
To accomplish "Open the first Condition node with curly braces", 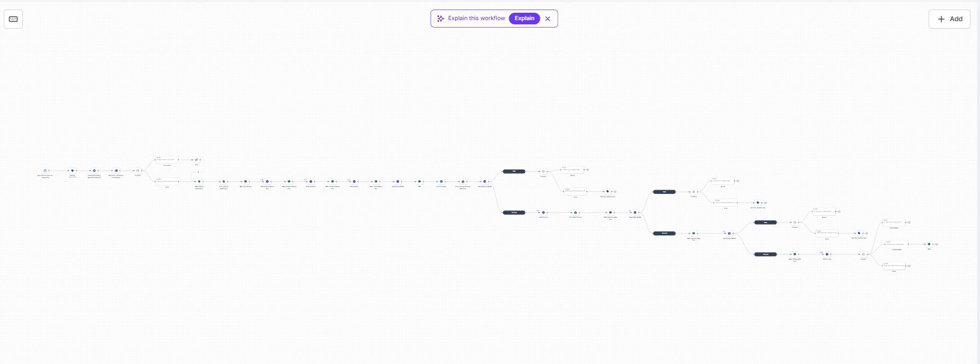I will (138, 171).
